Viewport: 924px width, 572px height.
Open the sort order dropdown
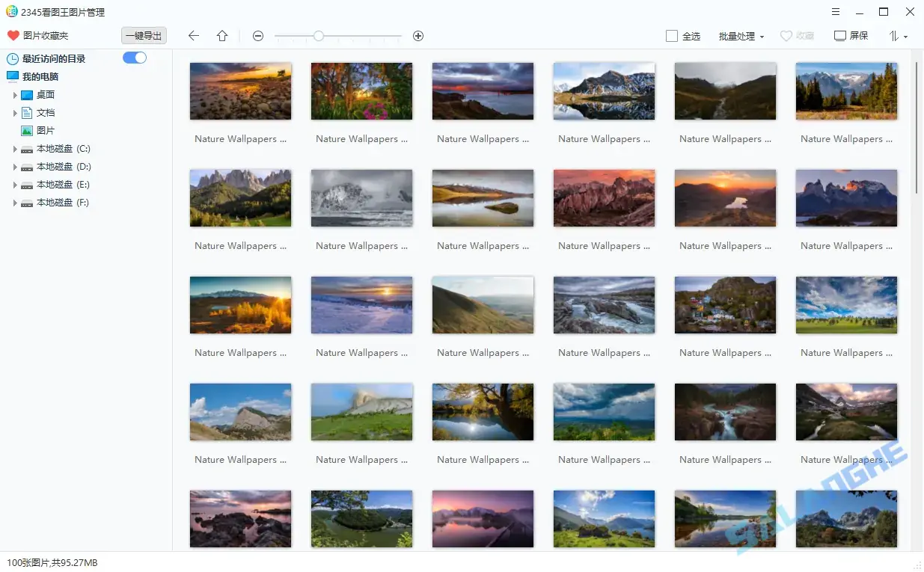[898, 36]
